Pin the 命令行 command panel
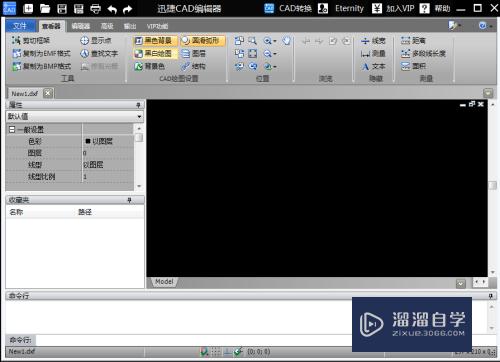The height and width of the screenshot is (362, 500). [491, 296]
